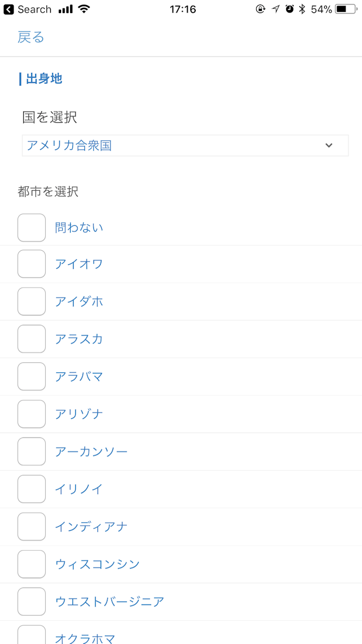362x644 pixels.
Task: Tap the location arrow status icon
Action: click(275, 9)
